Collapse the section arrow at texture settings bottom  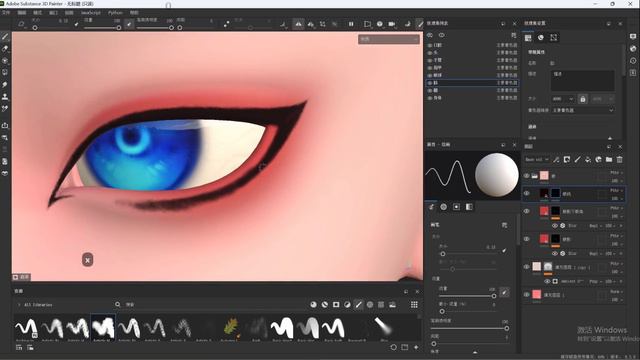[610, 138]
